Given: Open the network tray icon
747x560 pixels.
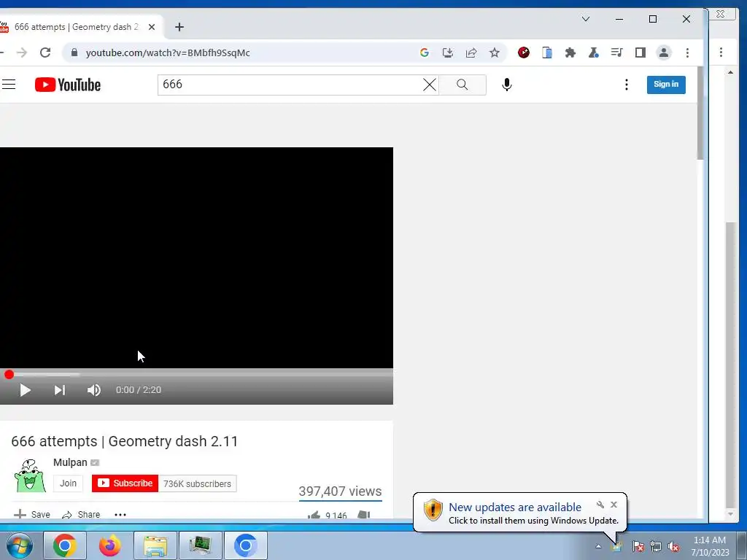Looking at the screenshot, I should coord(656,546).
